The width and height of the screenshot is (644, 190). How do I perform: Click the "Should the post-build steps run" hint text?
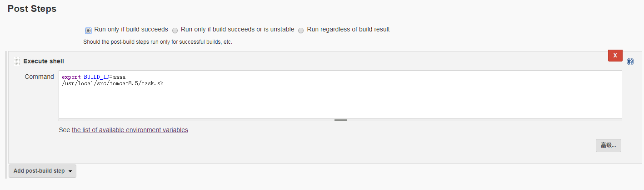158,42
